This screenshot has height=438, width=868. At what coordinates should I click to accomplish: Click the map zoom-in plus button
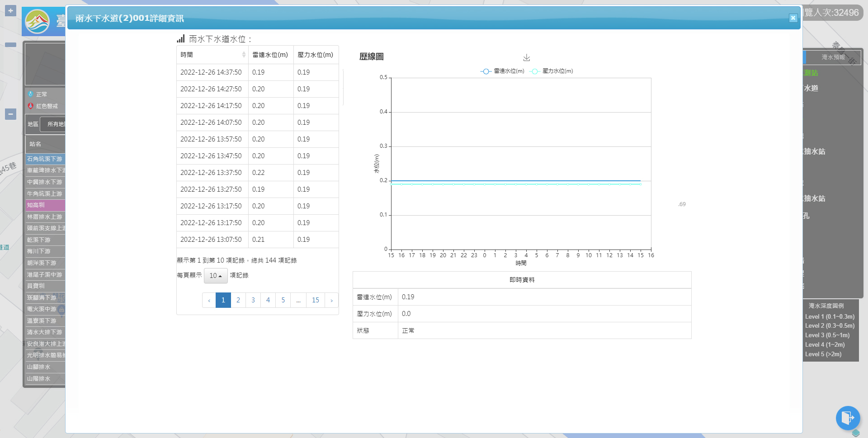pos(10,10)
